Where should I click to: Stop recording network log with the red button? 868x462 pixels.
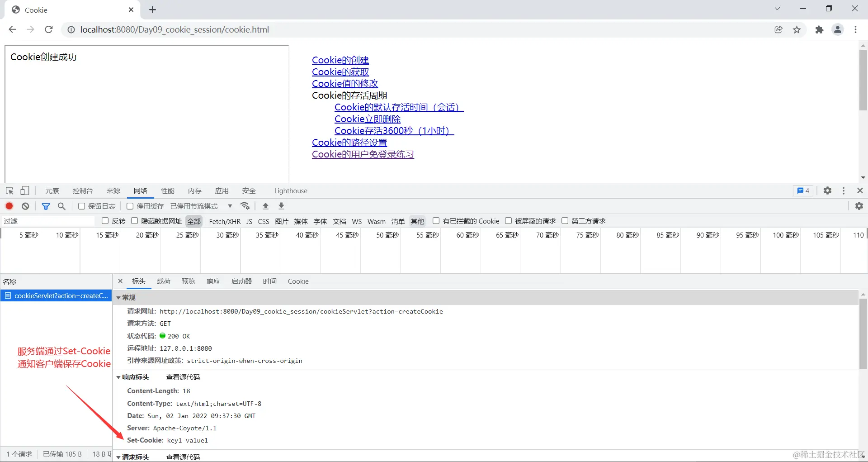(9, 206)
